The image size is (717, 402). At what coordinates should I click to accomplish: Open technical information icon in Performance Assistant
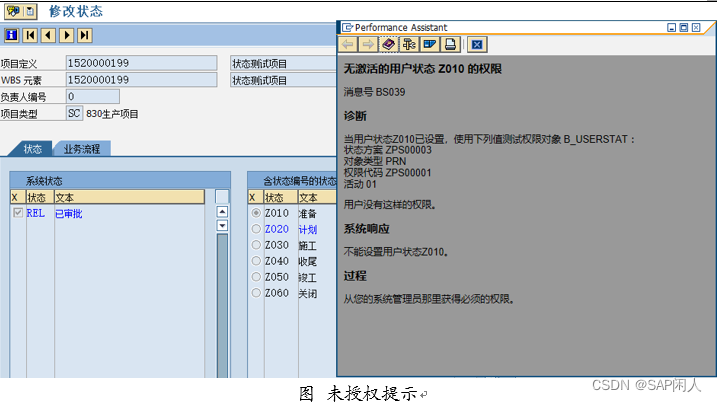(409, 44)
